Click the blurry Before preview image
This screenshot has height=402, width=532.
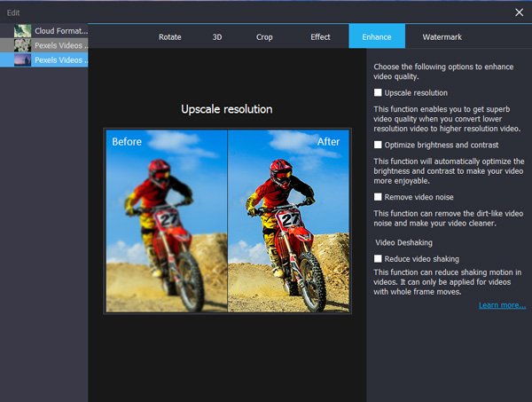[x=166, y=220]
